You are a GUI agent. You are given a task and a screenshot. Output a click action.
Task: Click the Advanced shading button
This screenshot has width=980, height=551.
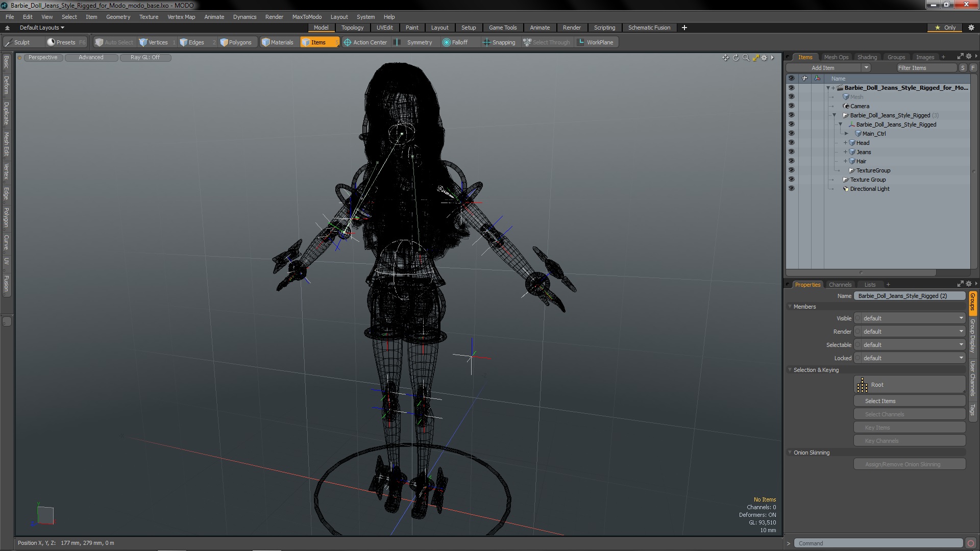(x=91, y=58)
